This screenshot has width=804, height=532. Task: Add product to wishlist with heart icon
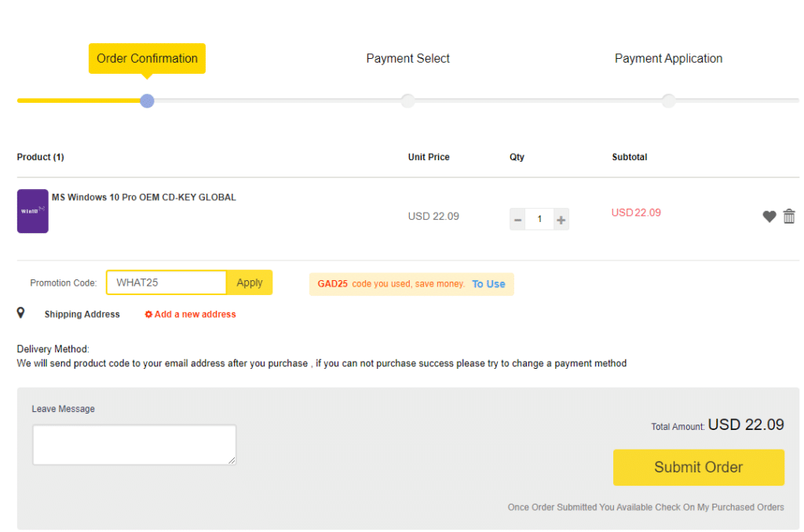click(x=769, y=217)
